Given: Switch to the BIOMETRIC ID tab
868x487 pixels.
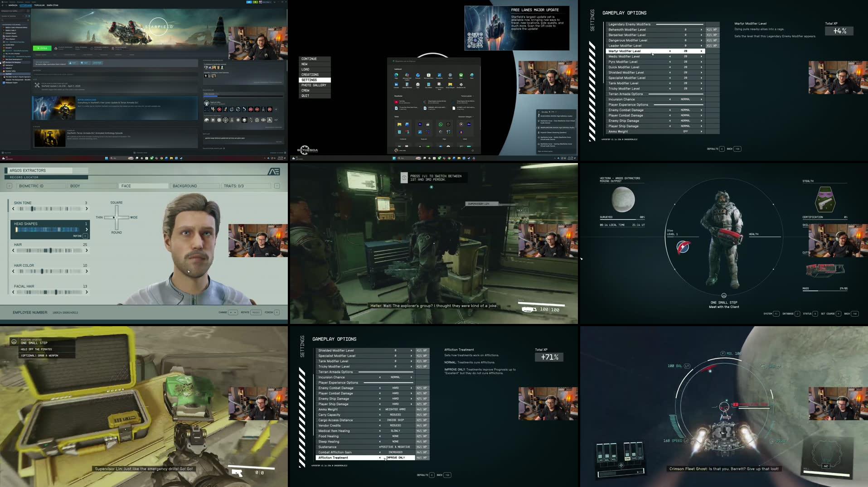Looking at the screenshot, I should (41, 186).
